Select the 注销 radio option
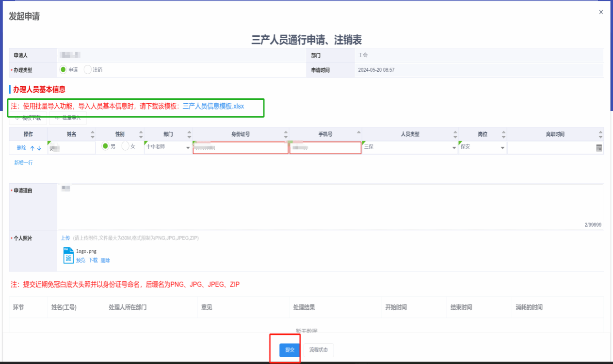Viewport: 613px width, 364px height. (88, 70)
